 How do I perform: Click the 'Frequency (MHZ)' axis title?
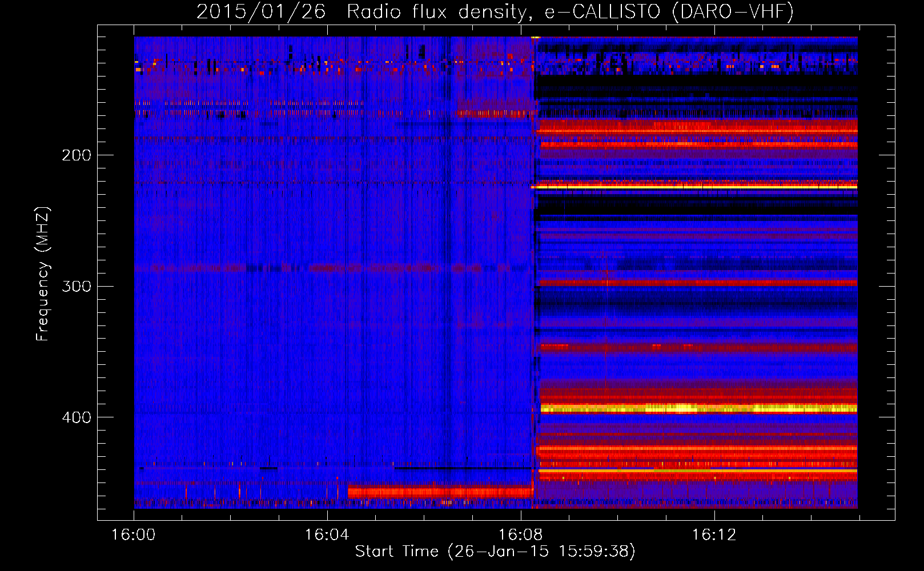coord(43,274)
